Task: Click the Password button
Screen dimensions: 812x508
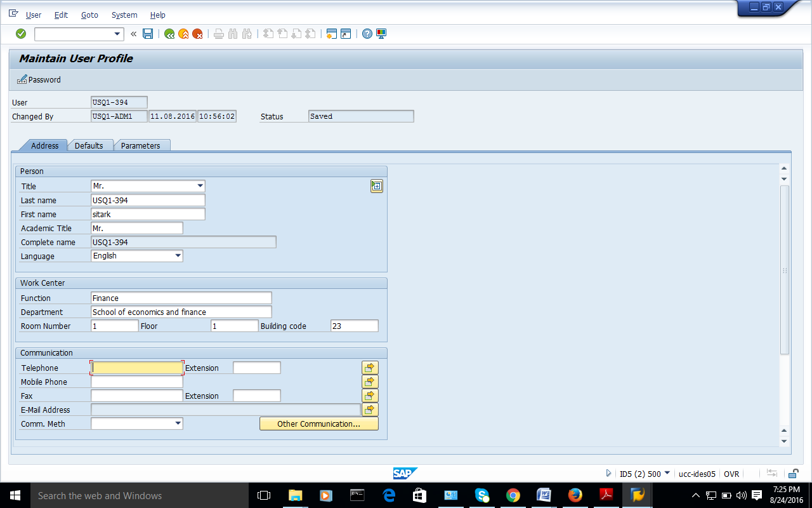Action: click(x=39, y=79)
